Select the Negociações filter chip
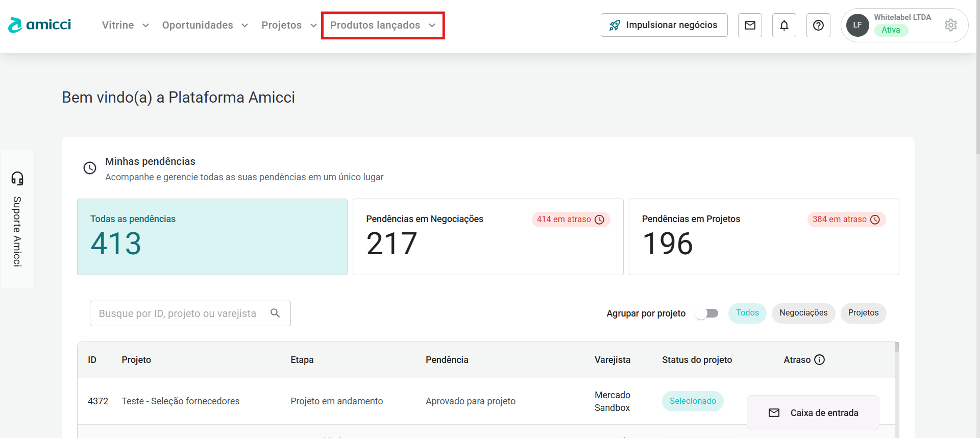Screen dimensions: 980x438 [x=803, y=313]
